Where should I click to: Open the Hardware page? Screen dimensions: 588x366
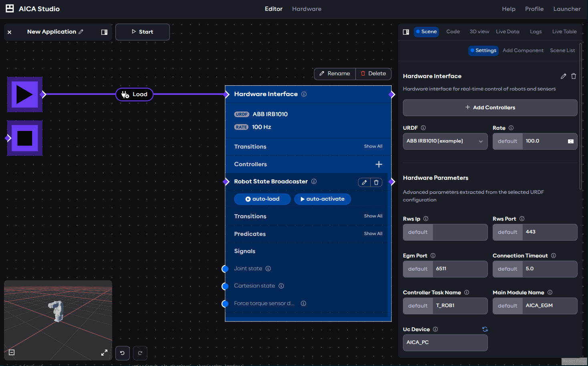306,9
